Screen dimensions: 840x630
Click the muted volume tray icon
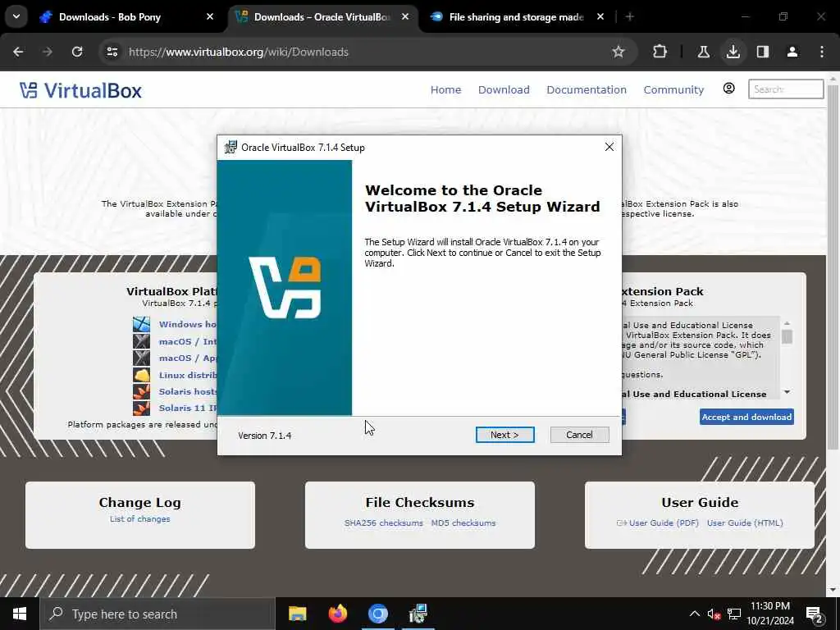[x=714, y=614]
